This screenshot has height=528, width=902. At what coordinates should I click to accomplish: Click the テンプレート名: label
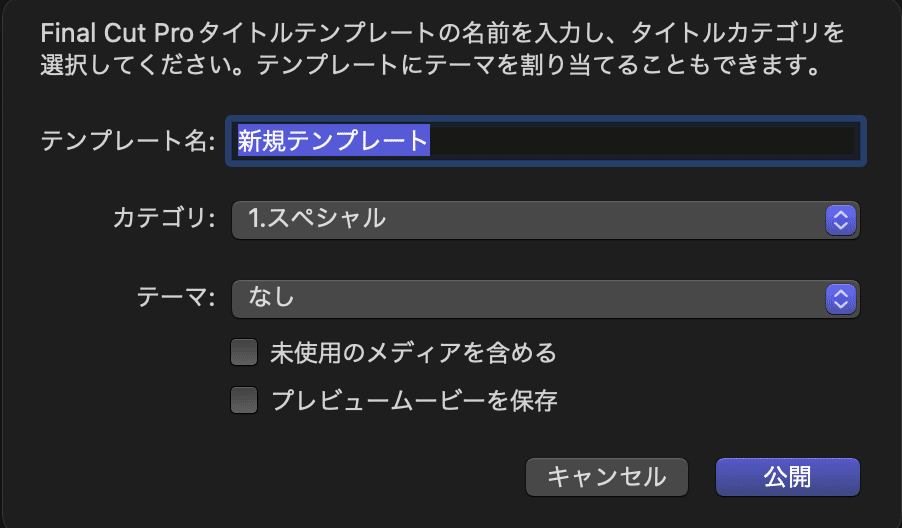click(128, 142)
